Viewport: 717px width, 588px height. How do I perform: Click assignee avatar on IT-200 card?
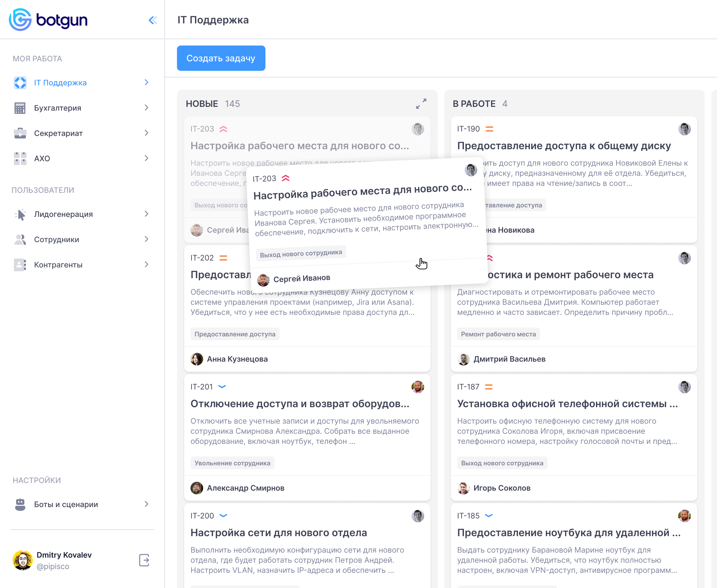click(x=418, y=516)
